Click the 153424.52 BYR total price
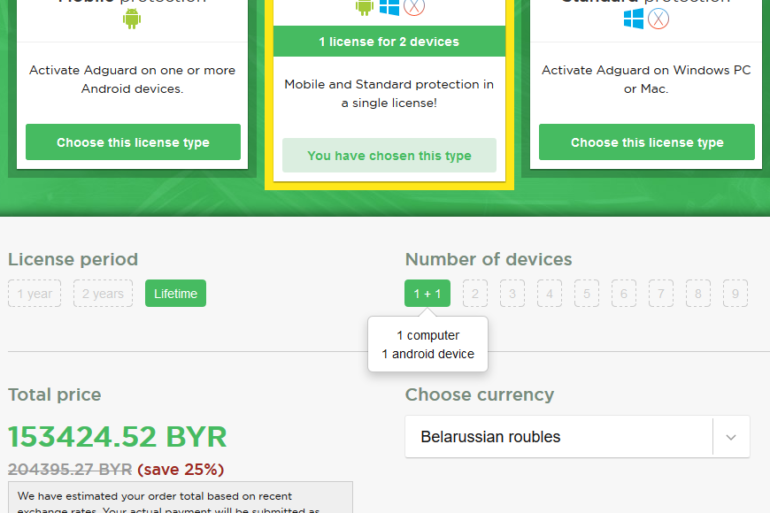 [117, 436]
